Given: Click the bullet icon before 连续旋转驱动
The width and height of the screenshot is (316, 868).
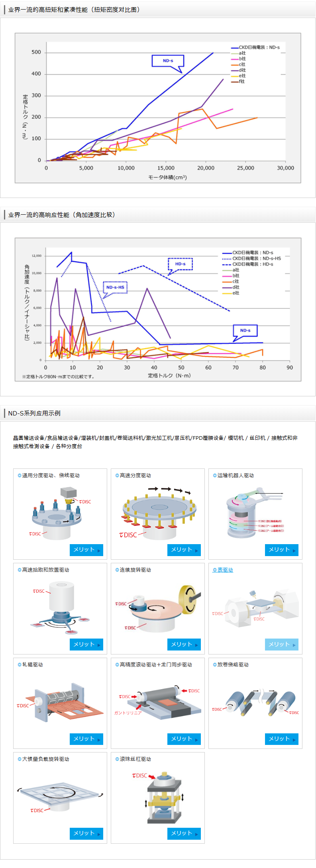Looking at the screenshot, I should point(117,570).
